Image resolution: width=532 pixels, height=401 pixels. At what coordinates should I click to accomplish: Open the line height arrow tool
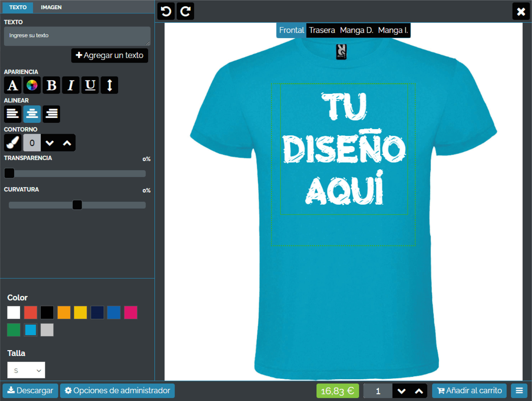(x=109, y=85)
